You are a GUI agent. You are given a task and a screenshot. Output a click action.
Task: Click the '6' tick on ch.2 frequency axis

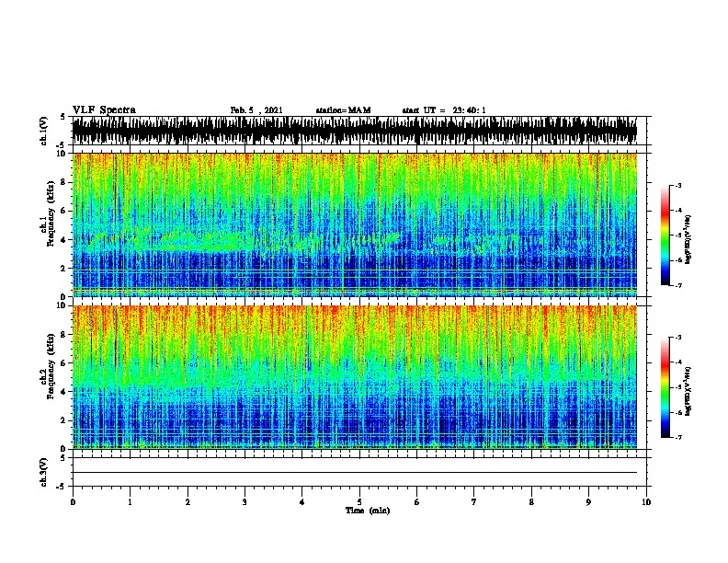pyautogui.click(x=63, y=362)
